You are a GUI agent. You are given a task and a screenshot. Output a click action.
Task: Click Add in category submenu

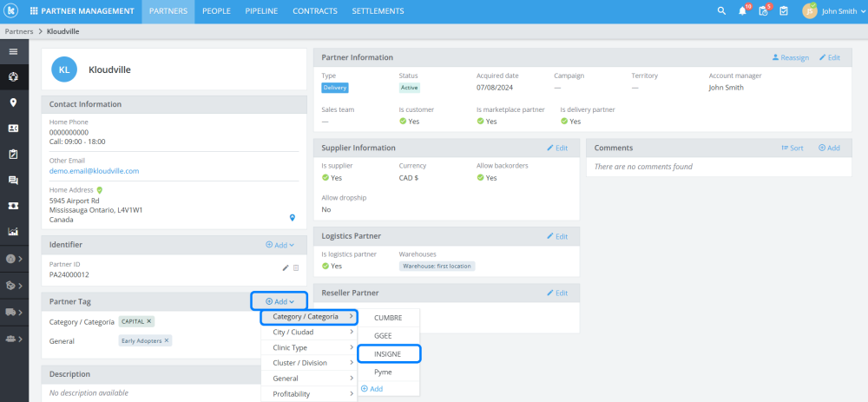click(x=372, y=389)
